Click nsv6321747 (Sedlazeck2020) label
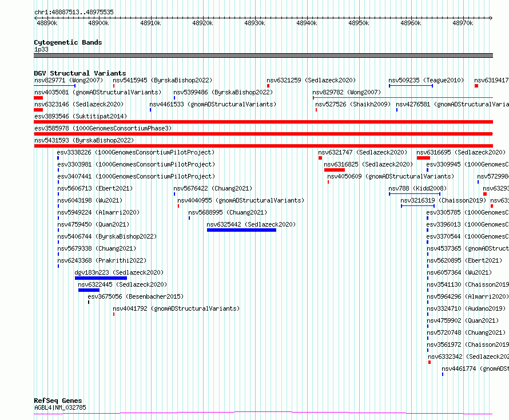 point(363,152)
